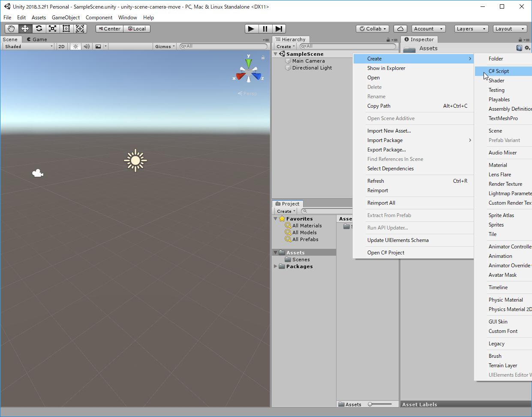Click Show in Explorer menu item
The image size is (532, 417).
coord(413,68)
